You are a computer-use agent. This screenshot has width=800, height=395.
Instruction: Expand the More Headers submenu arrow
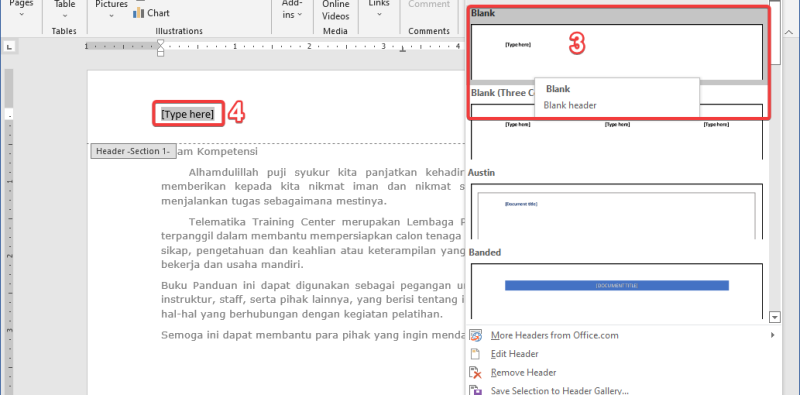(x=772, y=335)
